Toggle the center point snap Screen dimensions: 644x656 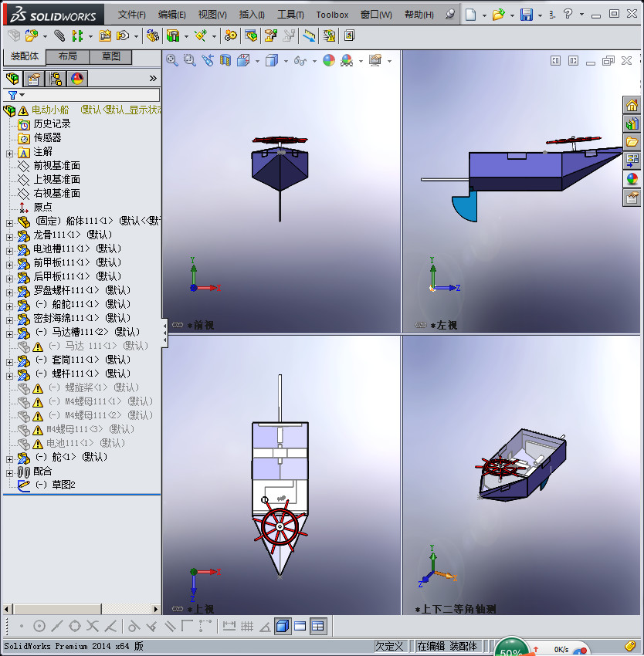(39, 627)
